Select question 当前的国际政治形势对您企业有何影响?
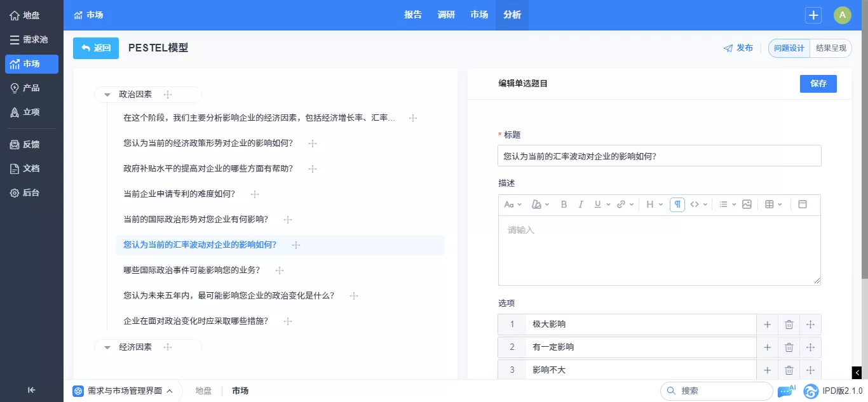The width and height of the screenshot is (868, 402). click(196, 220)
